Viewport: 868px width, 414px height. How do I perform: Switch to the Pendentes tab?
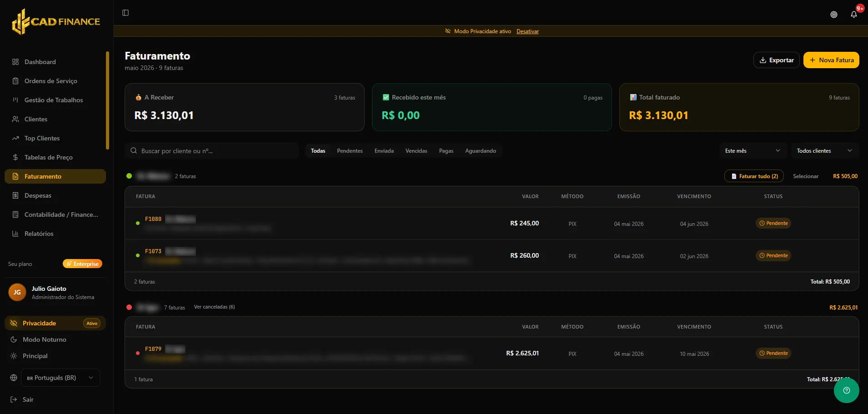(350, 151)
